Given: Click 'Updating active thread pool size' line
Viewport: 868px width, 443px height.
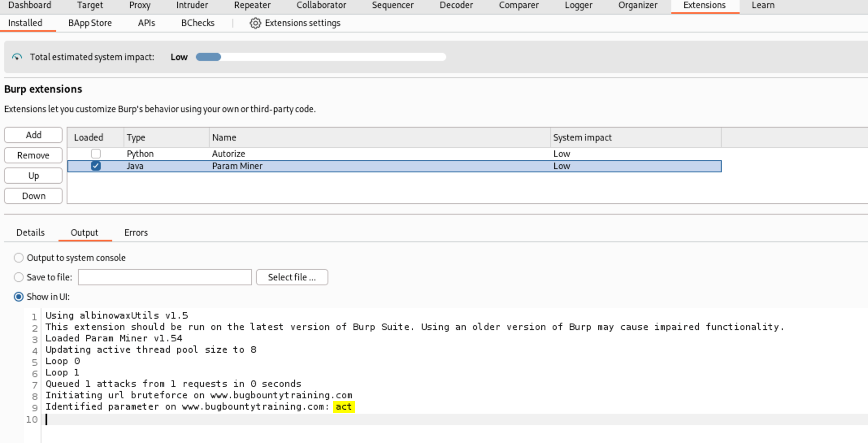Looking at the screenshot, I should (151, 350).
